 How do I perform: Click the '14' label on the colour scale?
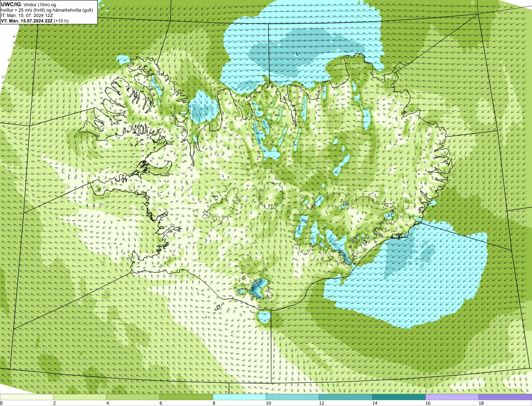[x=375, y=403]
